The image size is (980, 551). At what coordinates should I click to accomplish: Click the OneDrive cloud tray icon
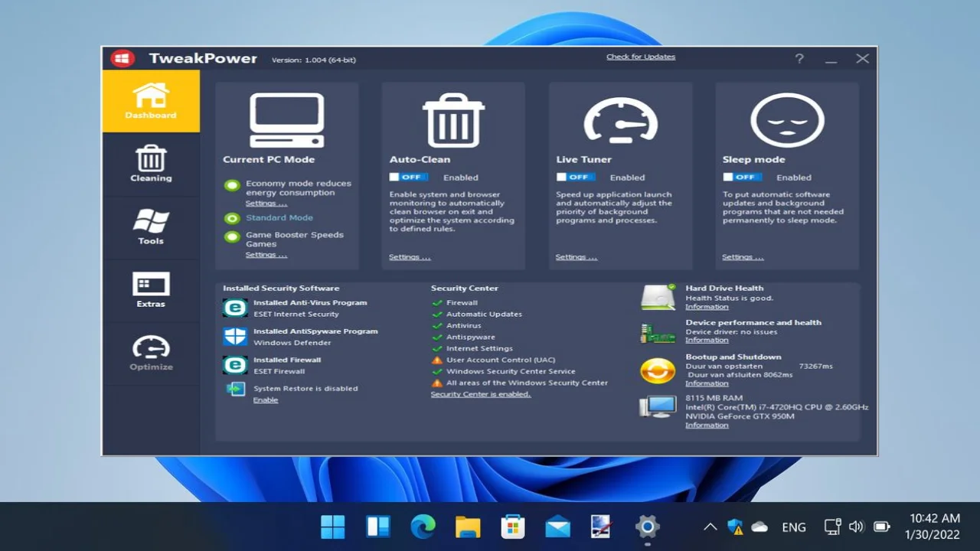click(x=759, y=527)
